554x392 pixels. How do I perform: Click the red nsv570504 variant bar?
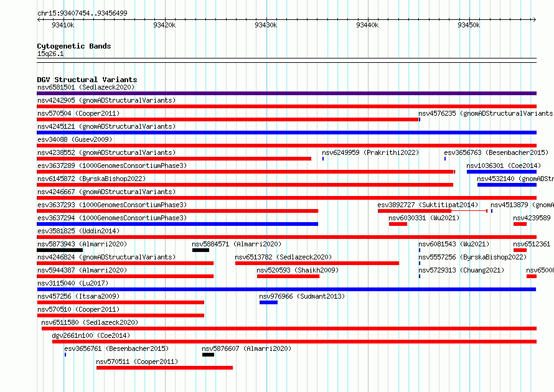tap(228, 119)
